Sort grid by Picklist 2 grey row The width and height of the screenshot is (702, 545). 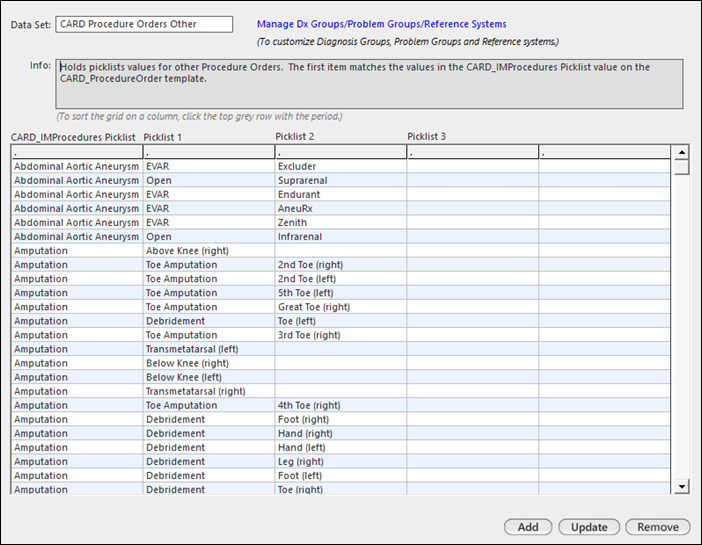(341, 152)
